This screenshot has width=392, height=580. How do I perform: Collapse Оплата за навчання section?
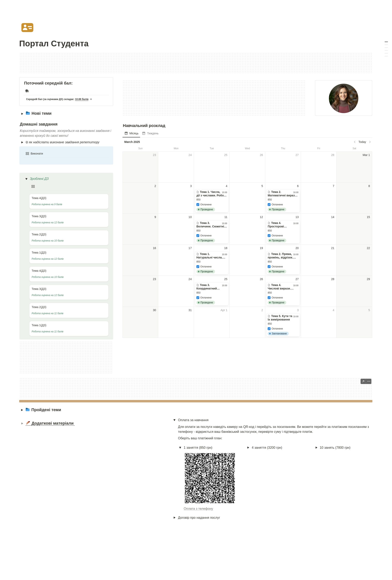(x=174, y=420)
